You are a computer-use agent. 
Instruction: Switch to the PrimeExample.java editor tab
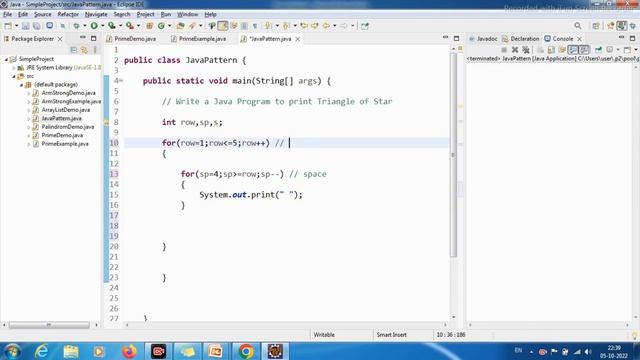click(198, 39)
